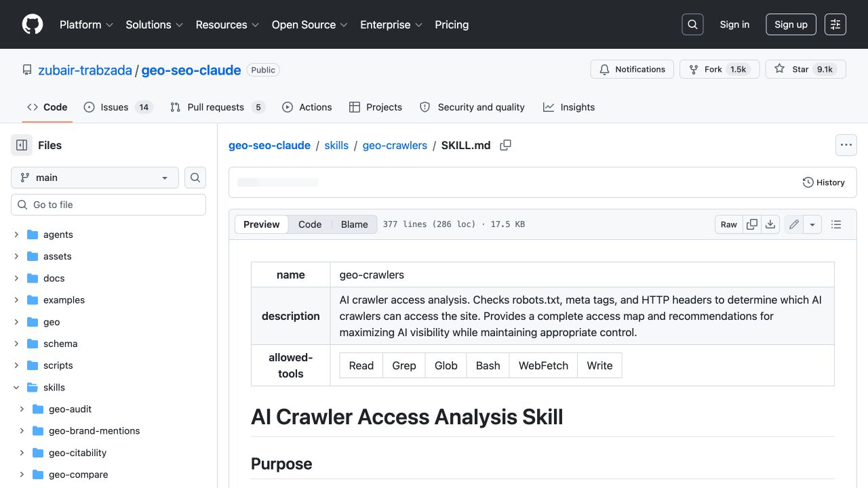Image resolution: width=868 pixels, height=488 pixels.
Task: Open the Raw file view
Action: pos(729,224)
